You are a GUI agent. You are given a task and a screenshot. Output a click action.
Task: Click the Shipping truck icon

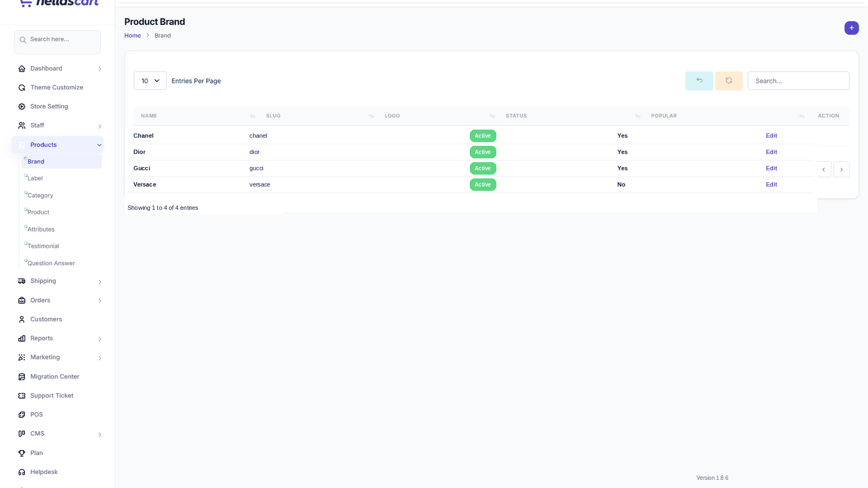point(22,281)
